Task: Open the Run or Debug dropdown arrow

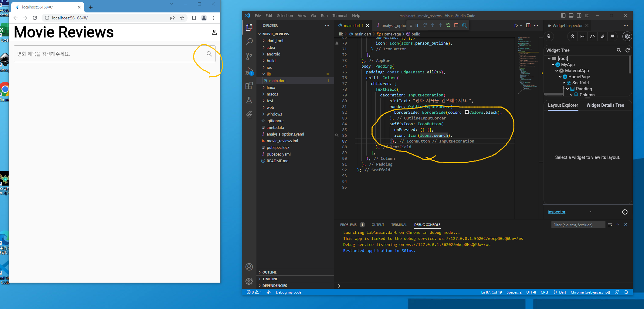Action: coord(521,25)
